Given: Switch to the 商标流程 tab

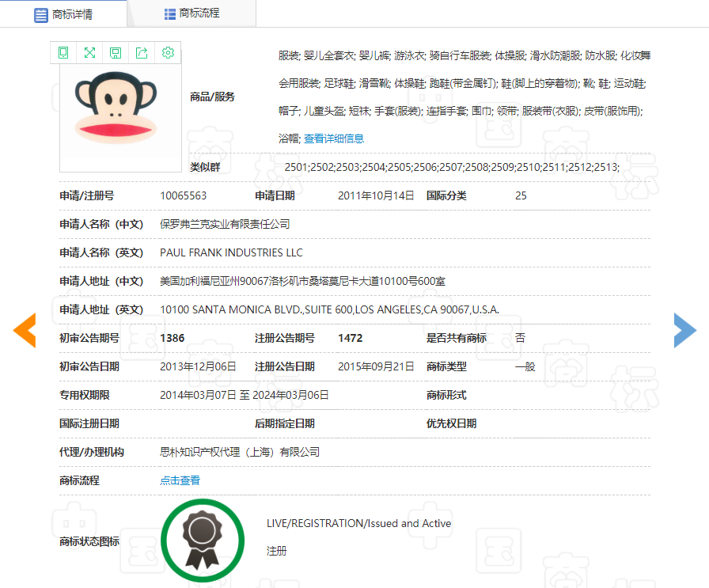Looking at the screenshot, I should pos(191,13).
